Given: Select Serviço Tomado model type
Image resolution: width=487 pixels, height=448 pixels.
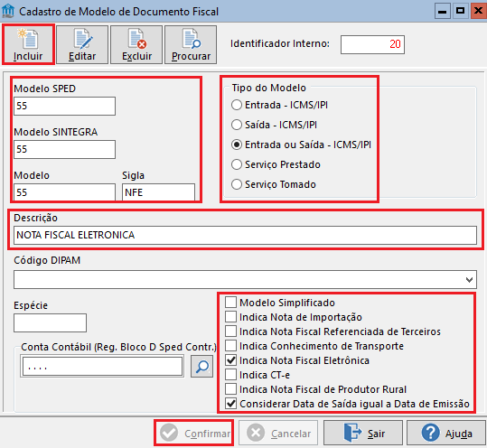Looking at the screenshot, I should pos(237,184).
